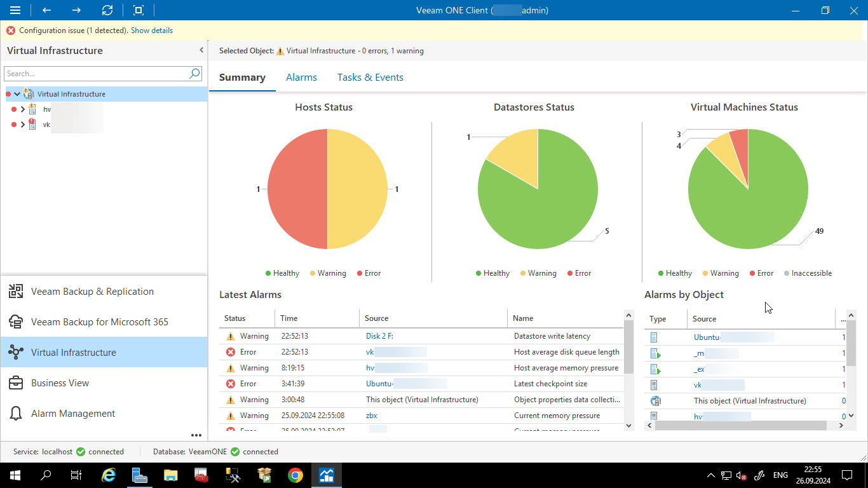Viewport: 868px width, 488px height.
Task: Toggle Warning legend under Hosts Status
Action: tap(328, 273)
